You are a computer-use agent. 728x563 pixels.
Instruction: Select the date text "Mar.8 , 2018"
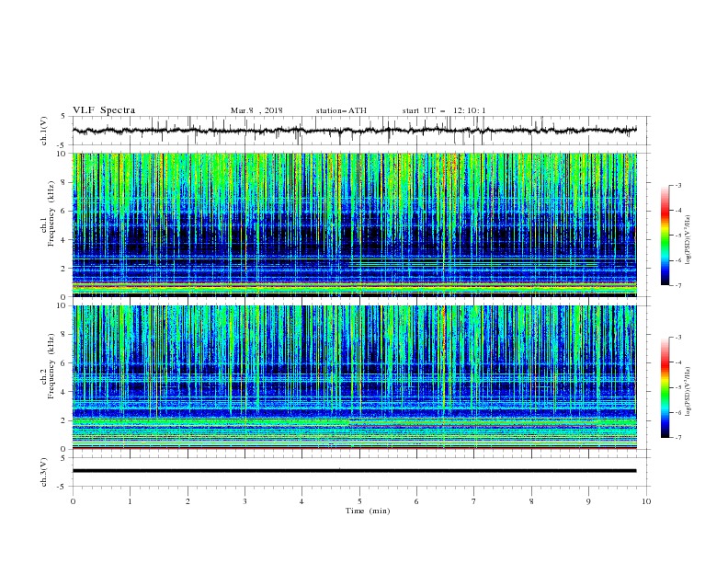(256, 110)
